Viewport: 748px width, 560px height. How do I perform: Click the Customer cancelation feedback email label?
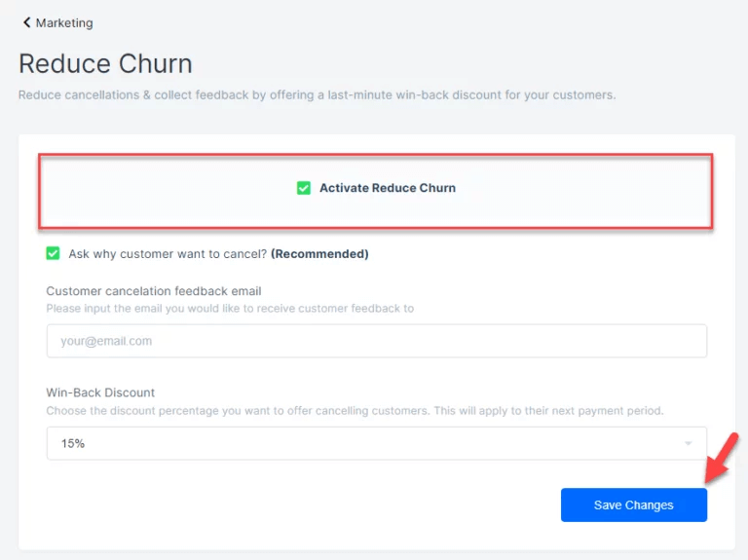[154, 291]
